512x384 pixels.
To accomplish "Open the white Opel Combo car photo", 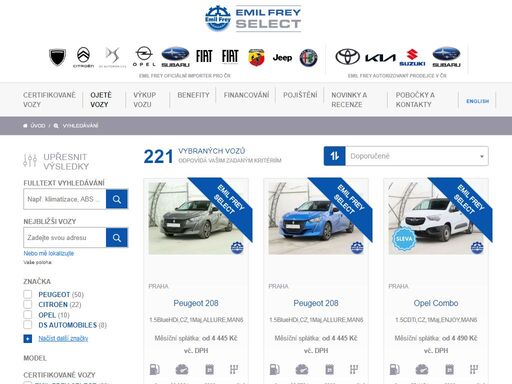I will pyautogui.click(x=436, y=218).
